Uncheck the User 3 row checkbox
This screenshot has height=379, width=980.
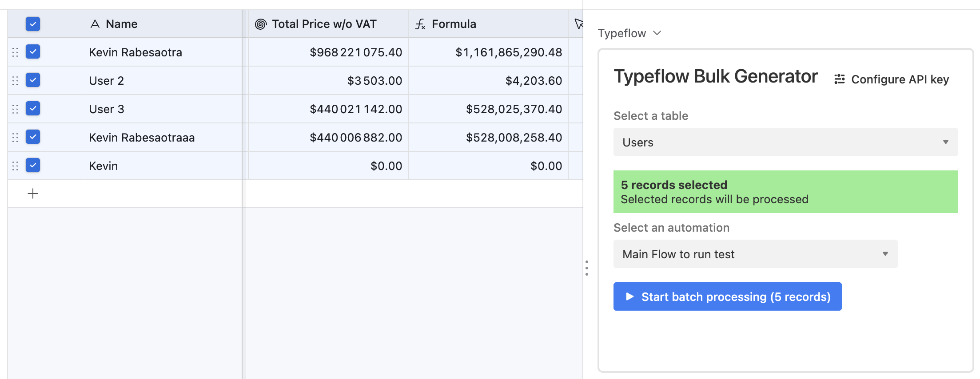click(x=33, y=109)
